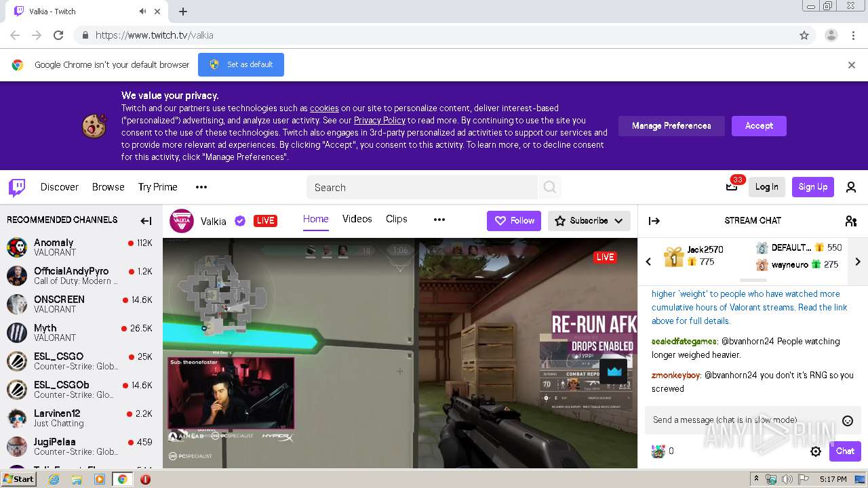Viewport: 868px width, 488px height.
Task: Click the Valkia live stream video
Action: 400,353
